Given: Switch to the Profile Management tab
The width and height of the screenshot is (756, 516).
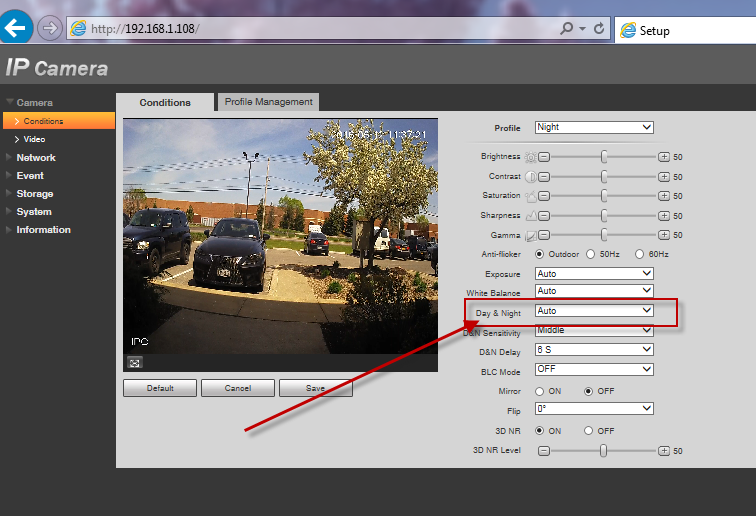Looking at the screenshot, I should 268,102.
